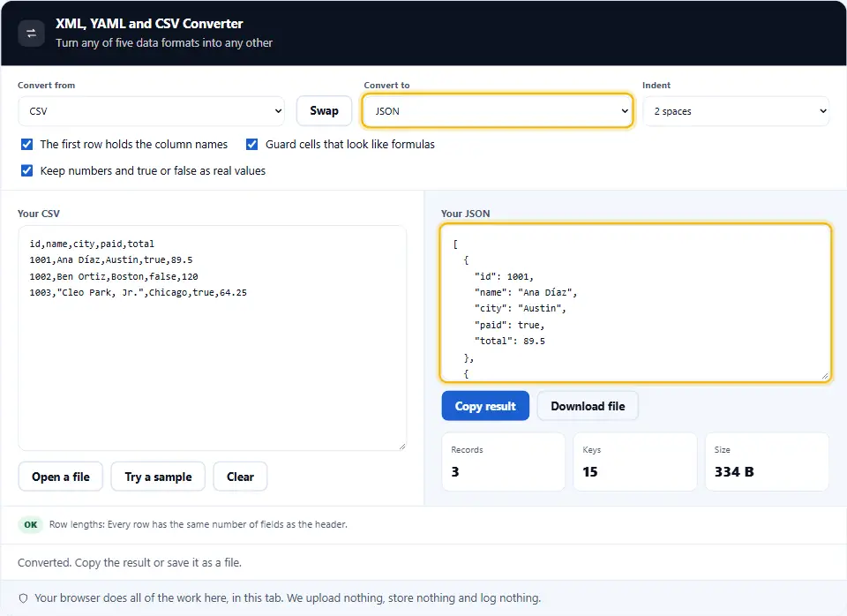
Task: Click the CSV text area resize handle
Action: (402, 447)
